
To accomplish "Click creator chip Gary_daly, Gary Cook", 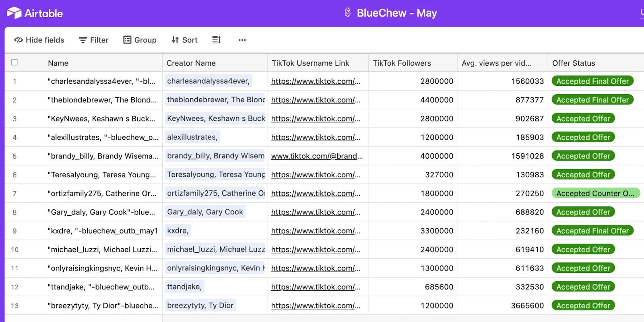I will (205, 212).
